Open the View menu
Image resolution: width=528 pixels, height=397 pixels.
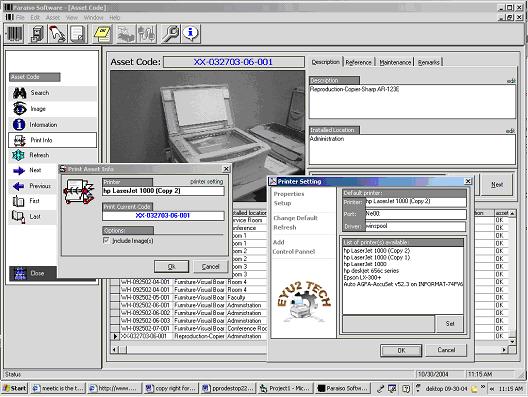[72, 18]
